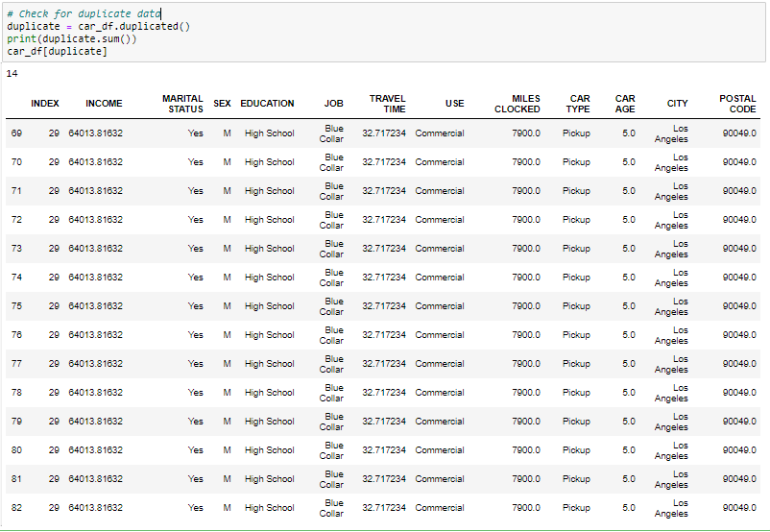Select the EDUCATION column header
The width and height of the screenshot is (770, 532).
(x=267, y=104)
